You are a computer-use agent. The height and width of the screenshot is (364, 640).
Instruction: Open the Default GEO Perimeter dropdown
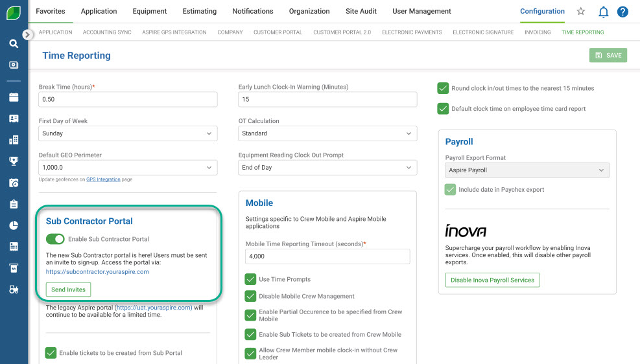128,168
